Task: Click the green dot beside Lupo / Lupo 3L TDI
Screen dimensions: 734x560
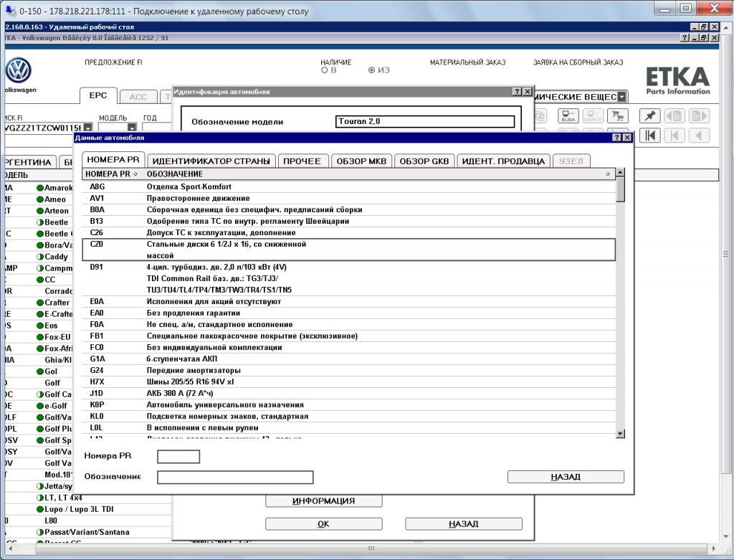Action: click(40, 509)
